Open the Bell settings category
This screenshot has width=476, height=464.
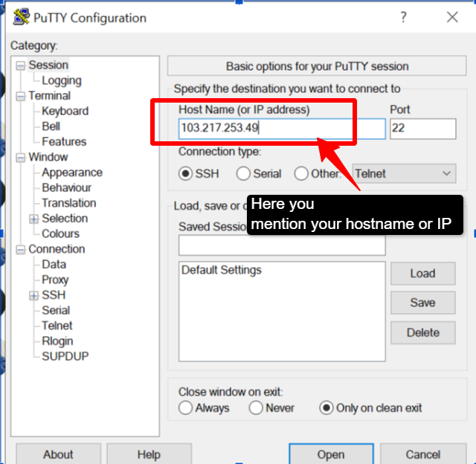click(x=51, y=126)
